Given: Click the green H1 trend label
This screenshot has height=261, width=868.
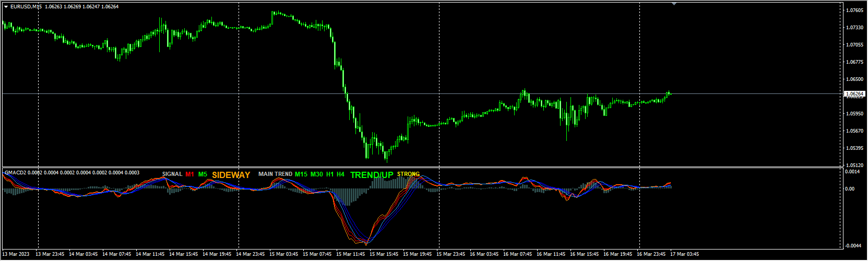Looking at the screenshot, I should pyautogui.click(x=330, y=174).
